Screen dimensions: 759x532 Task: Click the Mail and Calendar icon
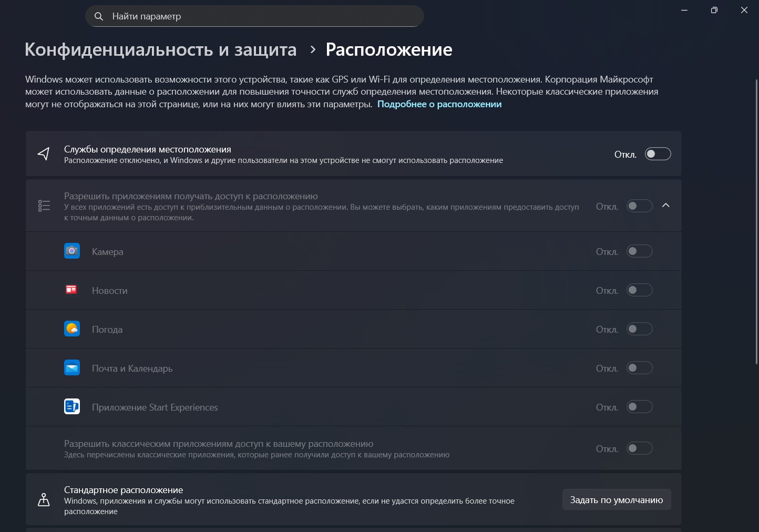(72, 368)
